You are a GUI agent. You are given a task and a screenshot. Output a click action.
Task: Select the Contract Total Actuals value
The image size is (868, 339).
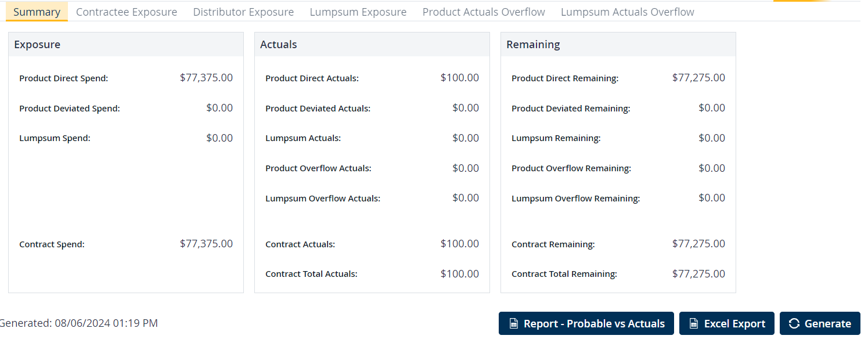point(460,274)
